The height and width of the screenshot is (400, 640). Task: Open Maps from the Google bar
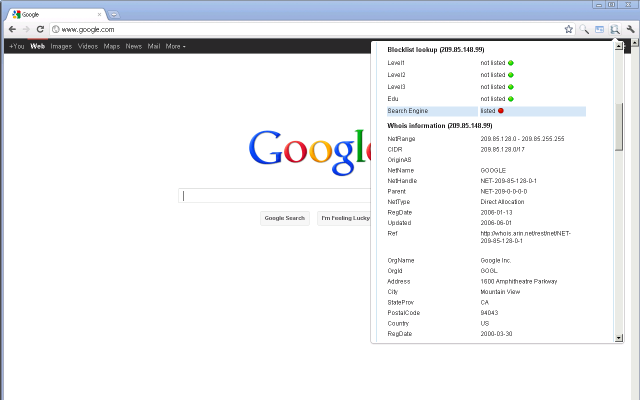pos(112,46)
